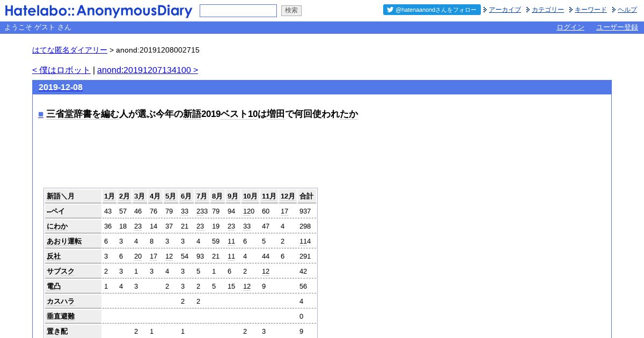Click the 1月 column header
The width and height of the screenshot is (644, 338).
click(x=109, y=196)
